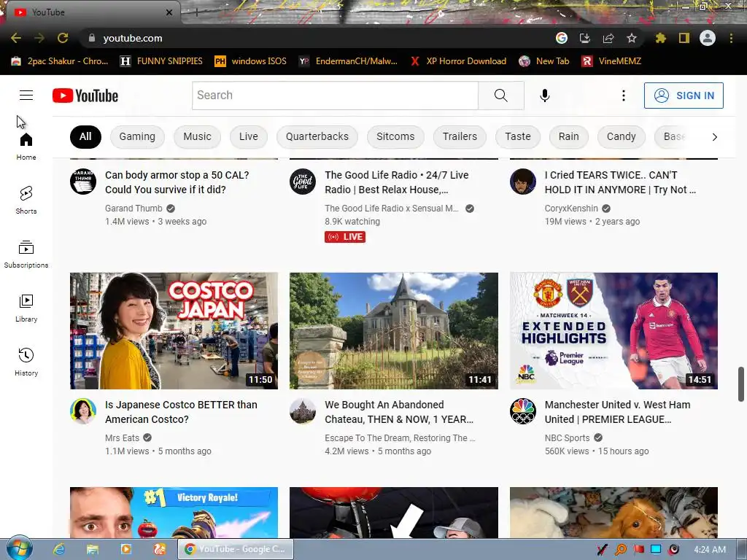Open VineMEMZ bookmark

(612, 61)
